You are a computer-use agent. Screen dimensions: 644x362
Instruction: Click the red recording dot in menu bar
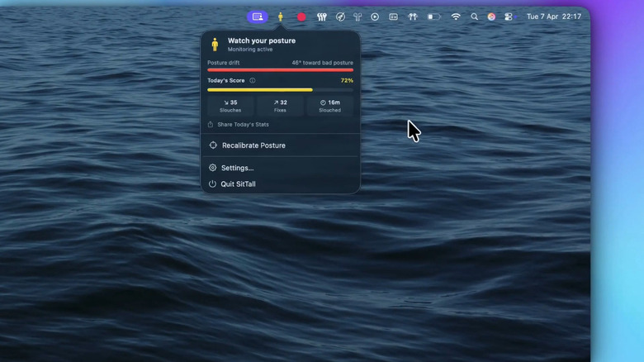[x=301, y=17]
